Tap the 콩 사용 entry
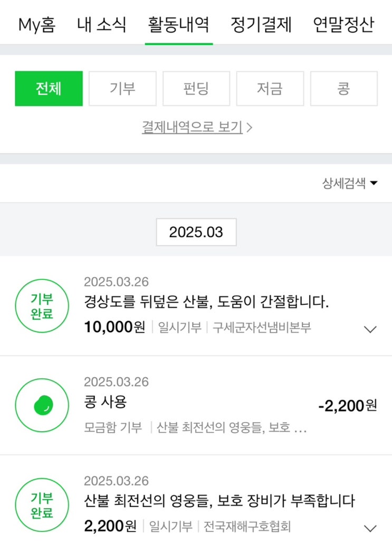 coord(106,403)
